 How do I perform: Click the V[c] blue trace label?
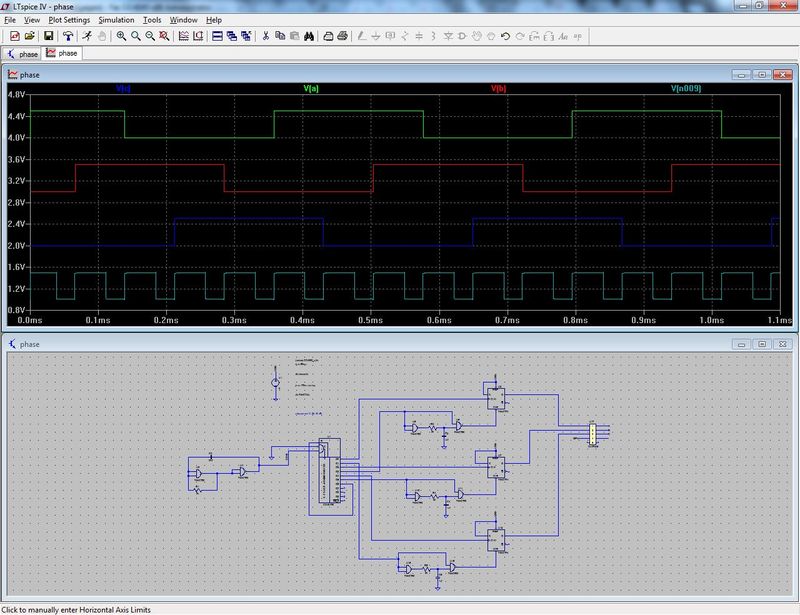tap(123, 88)
